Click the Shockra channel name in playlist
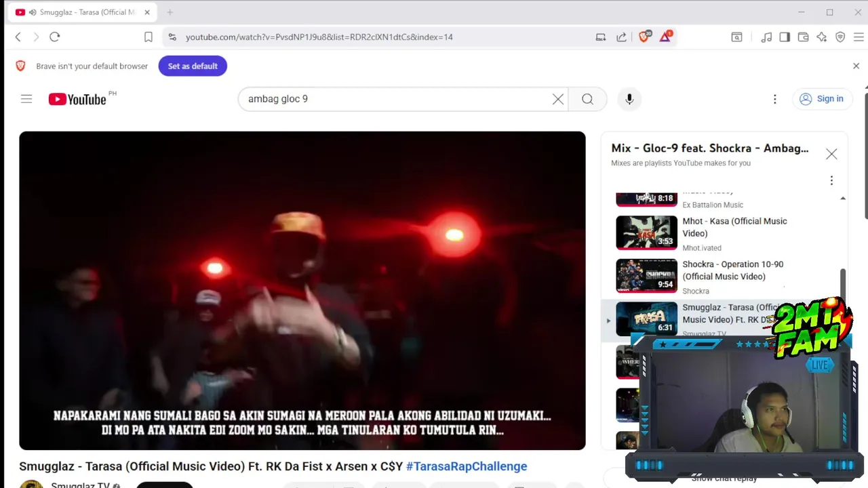The height and width of the screenshot is (488, 868). click(x=696, y=291)
